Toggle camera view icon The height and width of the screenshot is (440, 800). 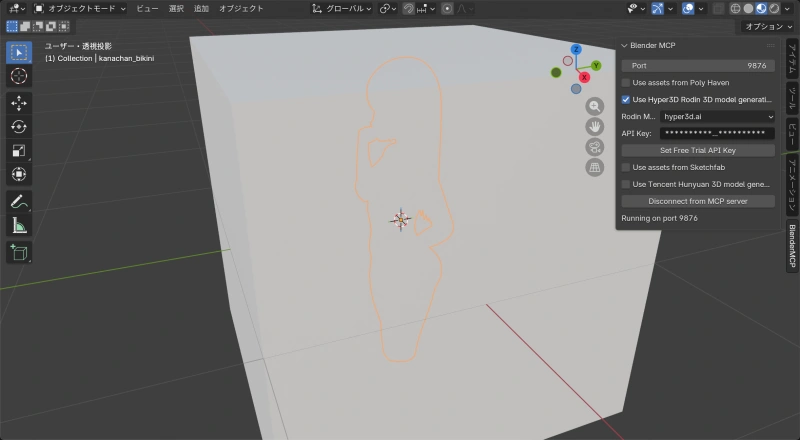click(x=594, y=147)
